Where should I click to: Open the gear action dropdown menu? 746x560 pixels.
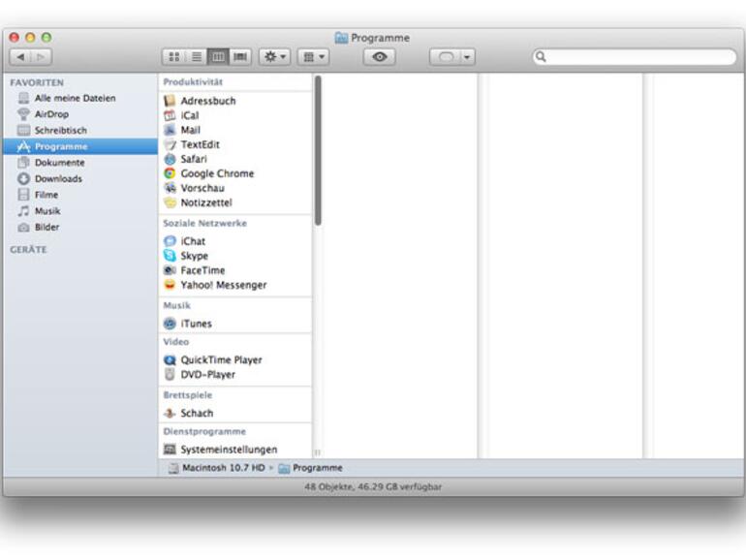click(x=275, y=57)
